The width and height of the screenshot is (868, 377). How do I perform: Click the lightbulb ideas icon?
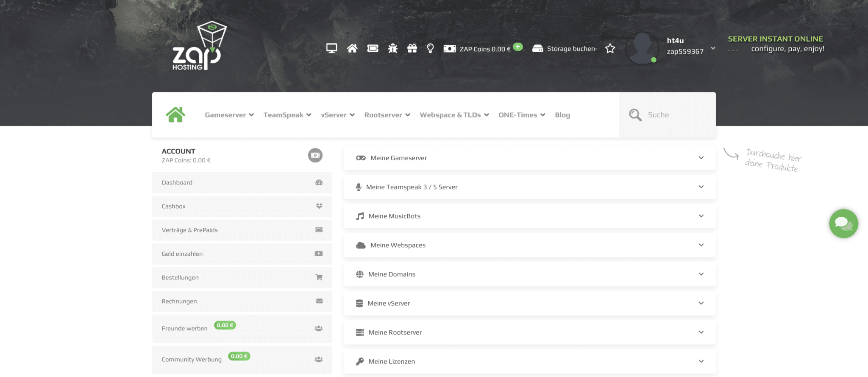(430, 48)
